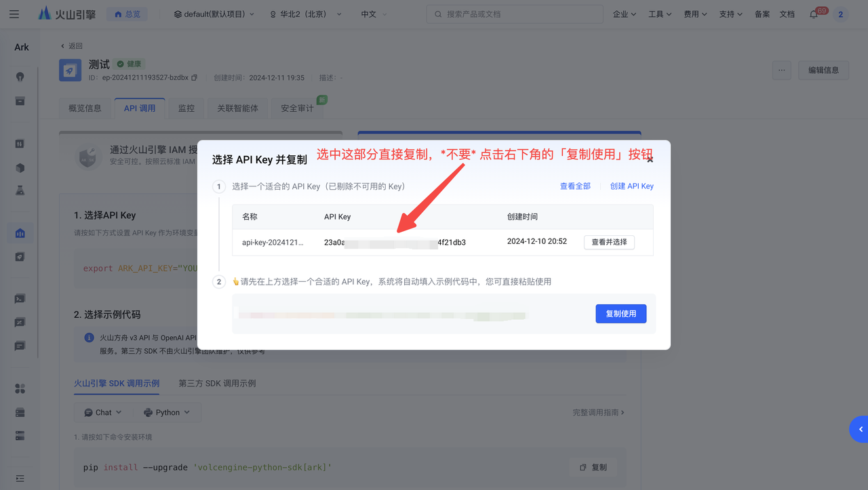The height and width of the screenshot is (490, 868).
Task: Open the notification bell icon
Action: click(814, 14)
